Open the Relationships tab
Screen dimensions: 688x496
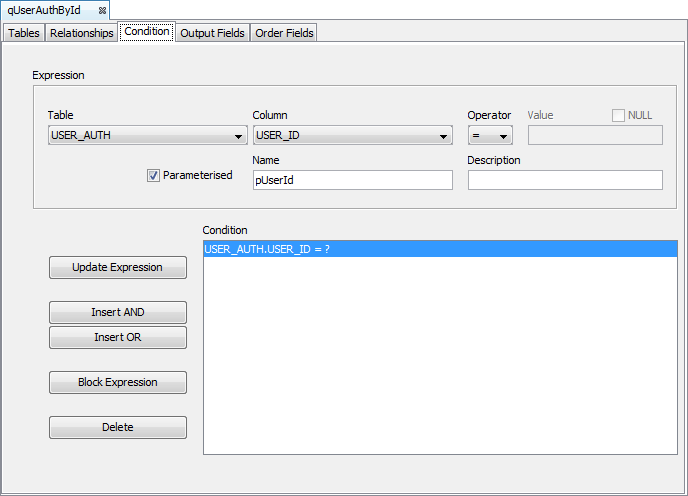click(82, 33)
